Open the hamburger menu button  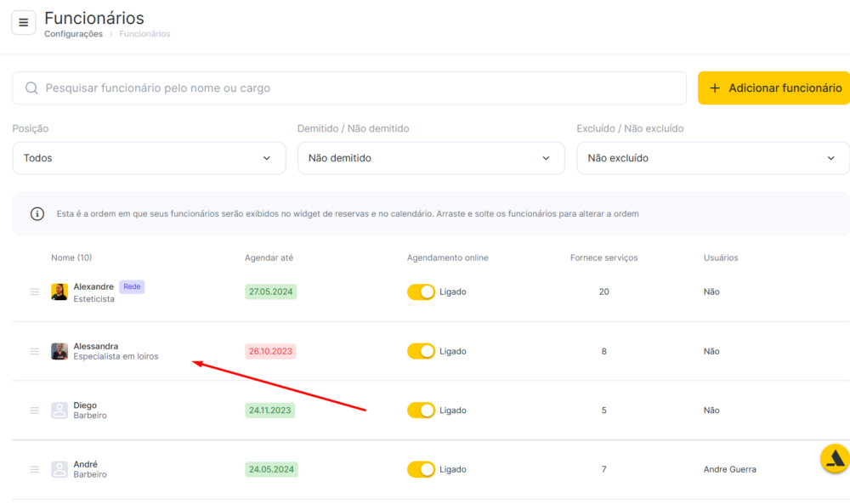pos(23,23)
